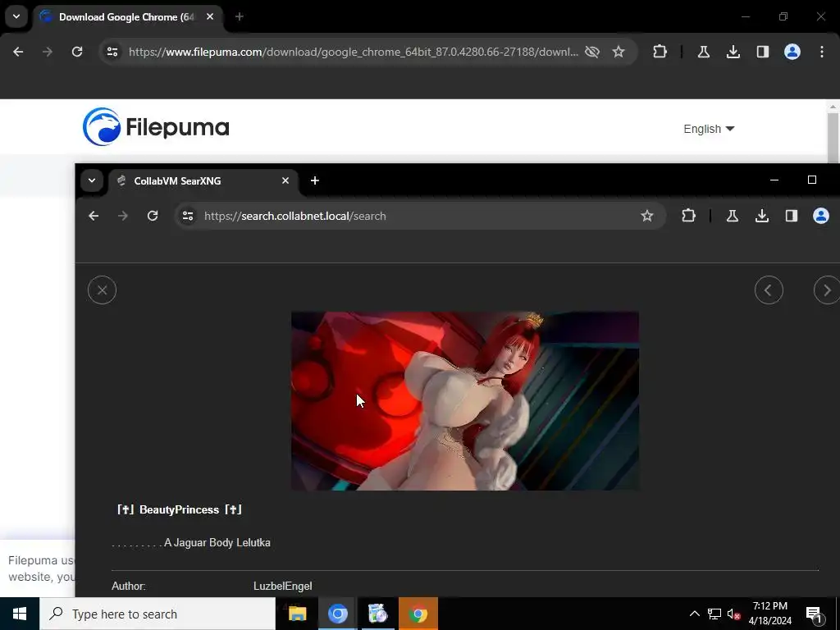Viewport: 840px width, 630px height.
Task: Open the muted volume tray icon
Action: [x=734, y=614]
